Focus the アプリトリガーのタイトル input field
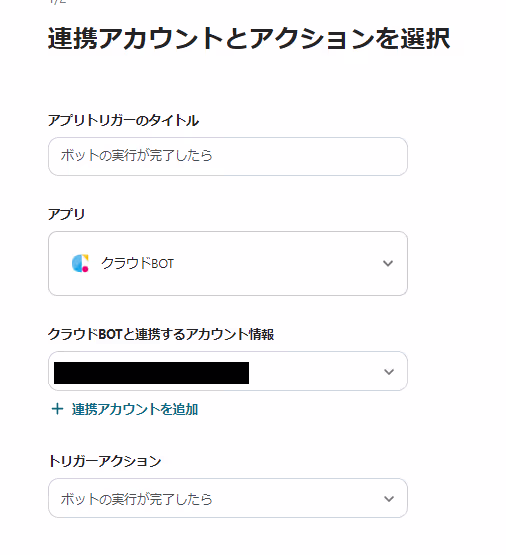Screen dimensions: 506x555 (x=228, y=156)
